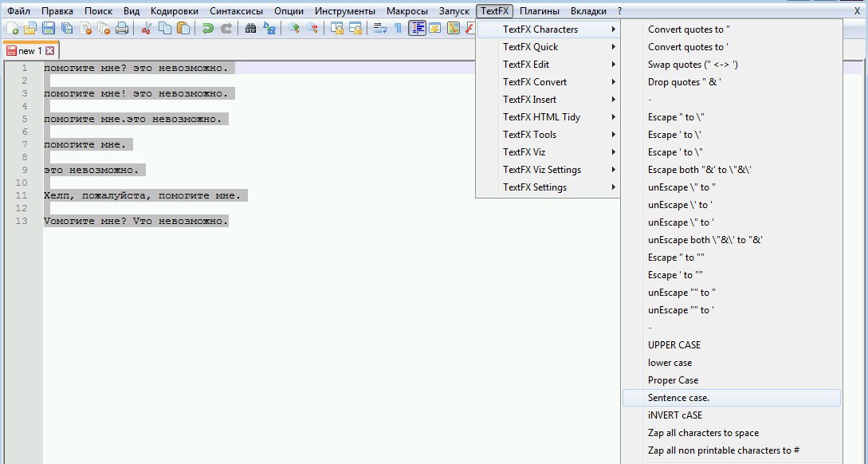Toggle word wrap in the toolbar
The width and height of the screenshot is (868, 464).
pos(379,28)
